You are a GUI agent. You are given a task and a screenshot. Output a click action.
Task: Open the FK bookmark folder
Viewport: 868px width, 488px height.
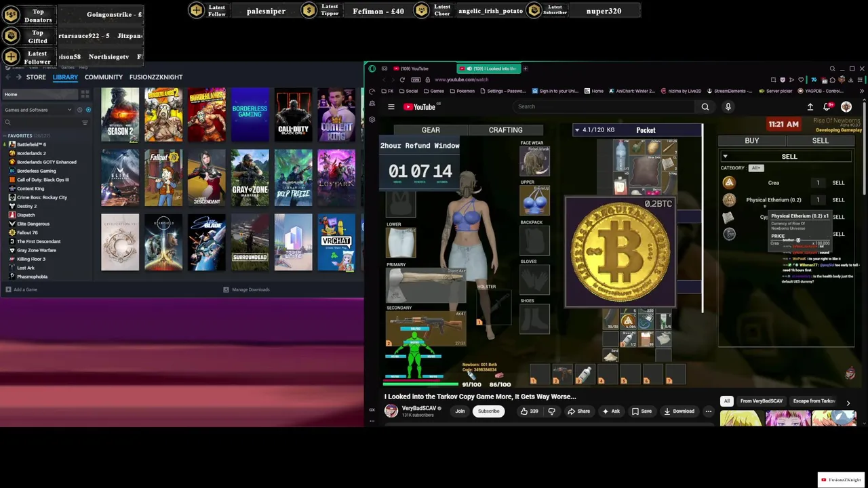pyautogui.click(x=387, y=91)
